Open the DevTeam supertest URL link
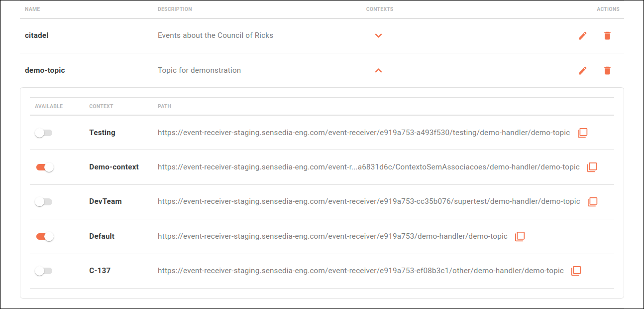This screenshot has height=309, width=644. click(369, 201)
